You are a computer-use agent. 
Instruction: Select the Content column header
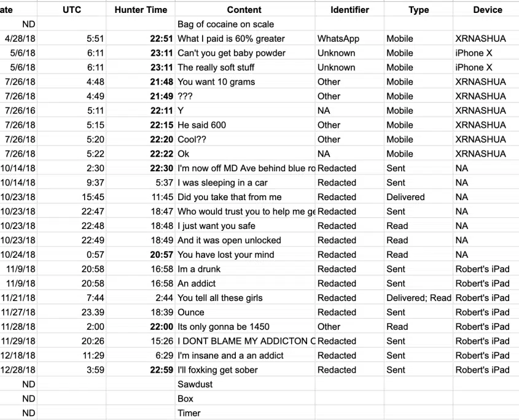click(x=244, y=10)
